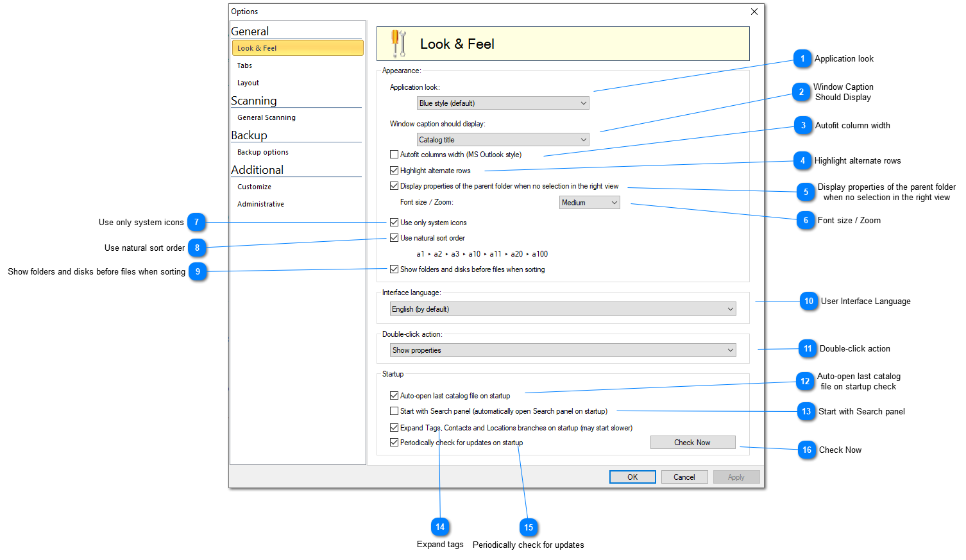This screenshot has width=966, height=560.
Task: Click callout badge 7 for system icons
Action: click(196, 223)
